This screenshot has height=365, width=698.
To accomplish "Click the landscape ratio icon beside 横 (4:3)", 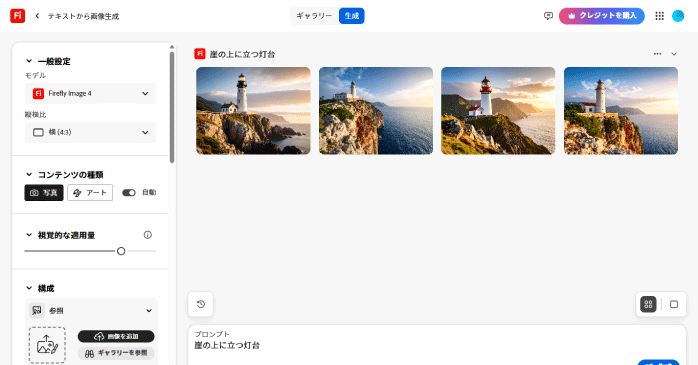I will pos(39,132).
